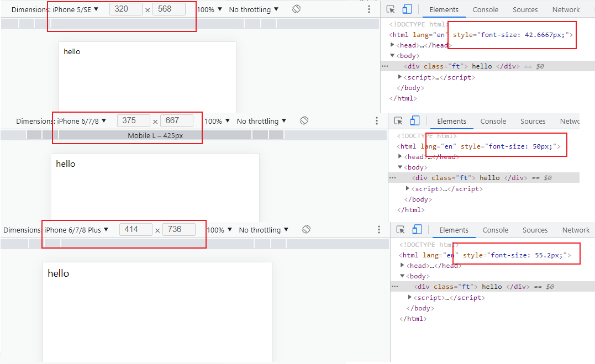The height and width of the screenshot is (364, 595).
Task: Open row actions ellipsis beside the middle panel's div.ft
Action: point(392,178)
